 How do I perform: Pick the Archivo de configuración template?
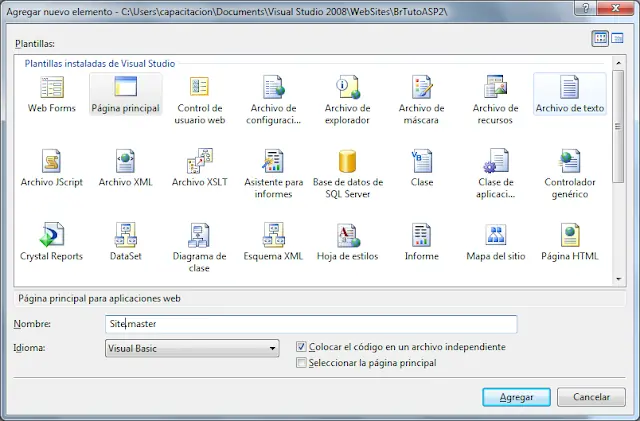pos(273,99)
